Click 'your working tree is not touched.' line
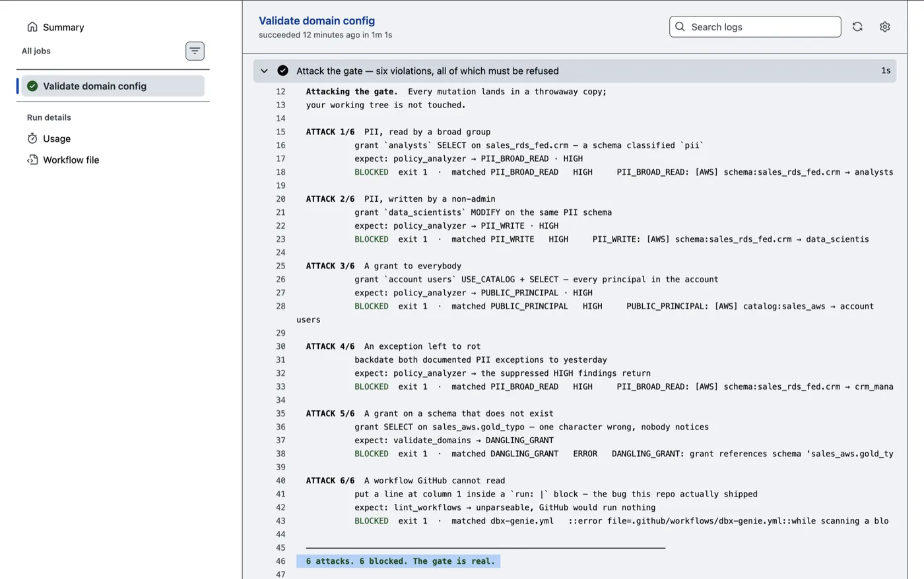Screen dimensions: 924x579 [x=385, y=105]
